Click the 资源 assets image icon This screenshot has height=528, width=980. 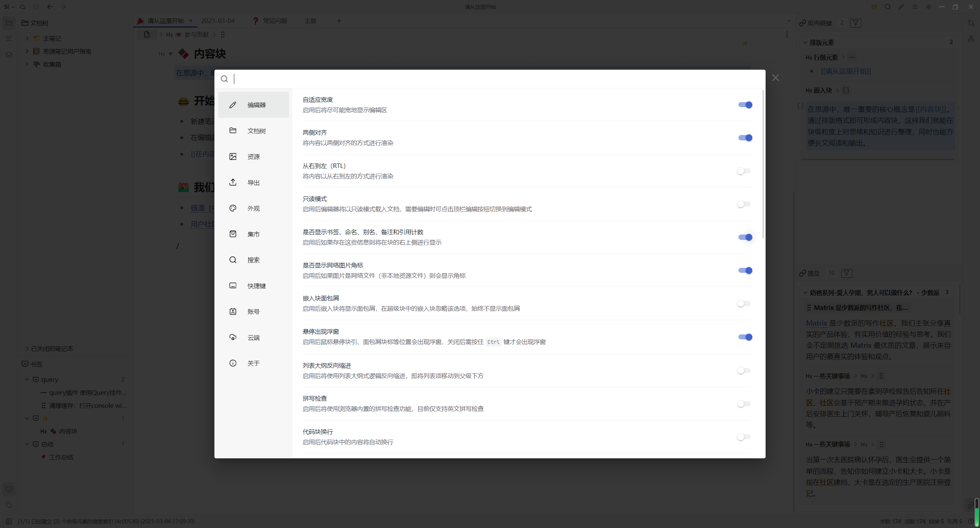pos(233,156)
